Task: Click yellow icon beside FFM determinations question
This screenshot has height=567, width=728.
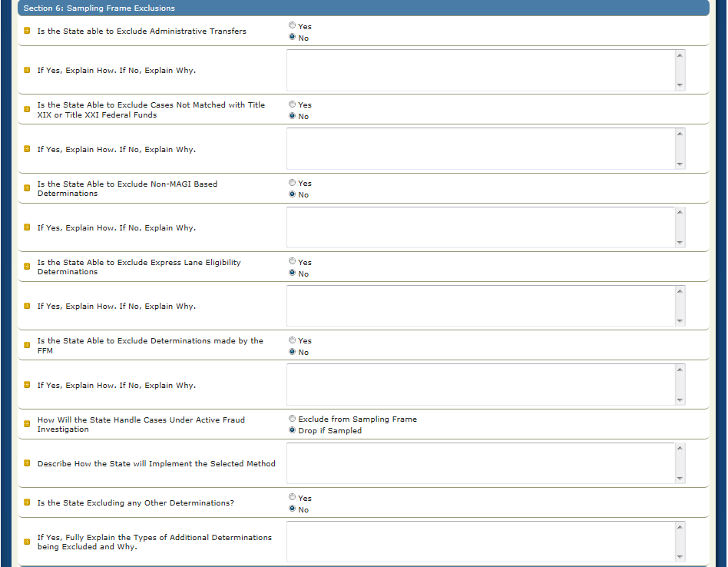Action: click(x=28, y=345)
